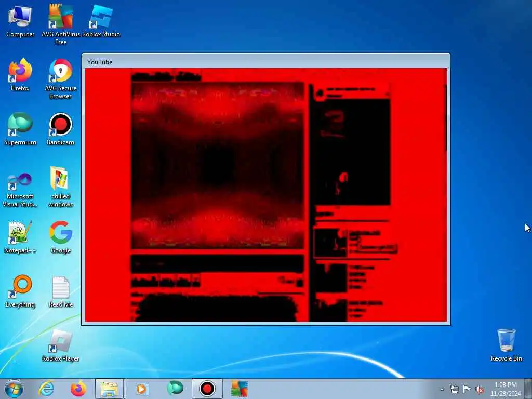Select the Recycle Bin icon
Viewport: 532px width, 399px height.
(x=506, y=345)
